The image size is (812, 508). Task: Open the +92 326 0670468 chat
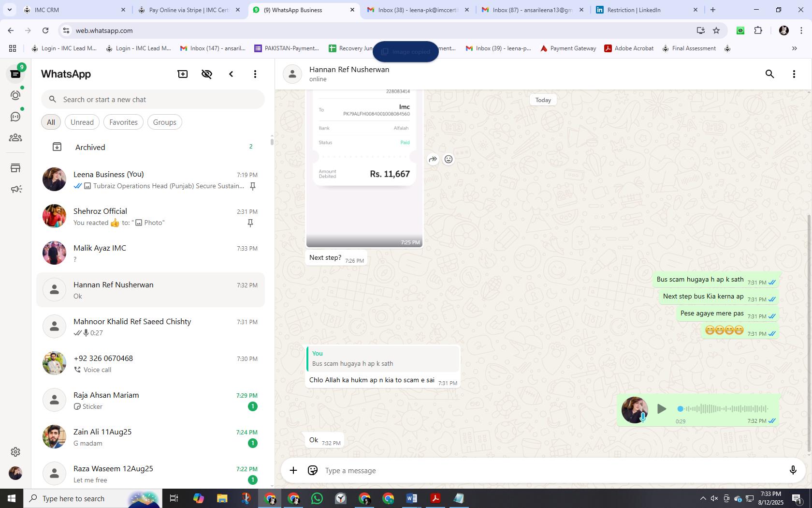coord(151,363)
